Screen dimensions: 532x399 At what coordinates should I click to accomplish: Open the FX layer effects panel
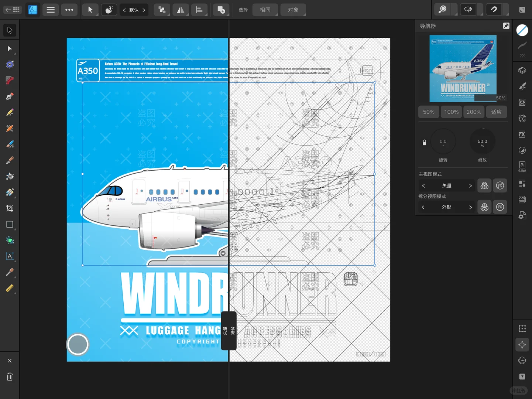pyautogui.click(x=522, y=134)
